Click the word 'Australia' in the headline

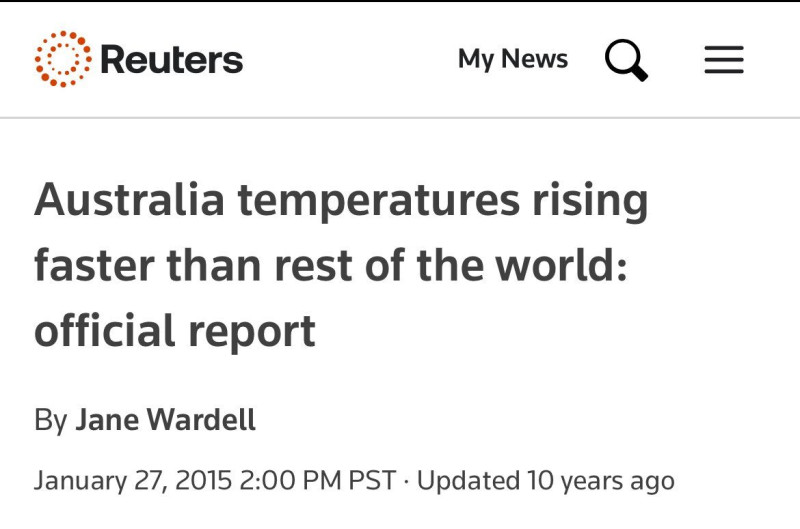pyautogui.click(x=129, y=199)
